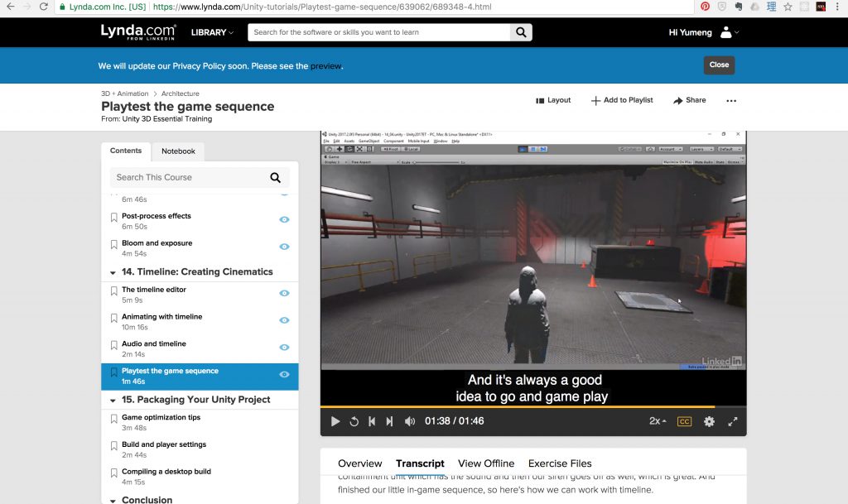Screen dimensions: 848x504
Task: Select the Transcript tab
Action: [420, 463]
